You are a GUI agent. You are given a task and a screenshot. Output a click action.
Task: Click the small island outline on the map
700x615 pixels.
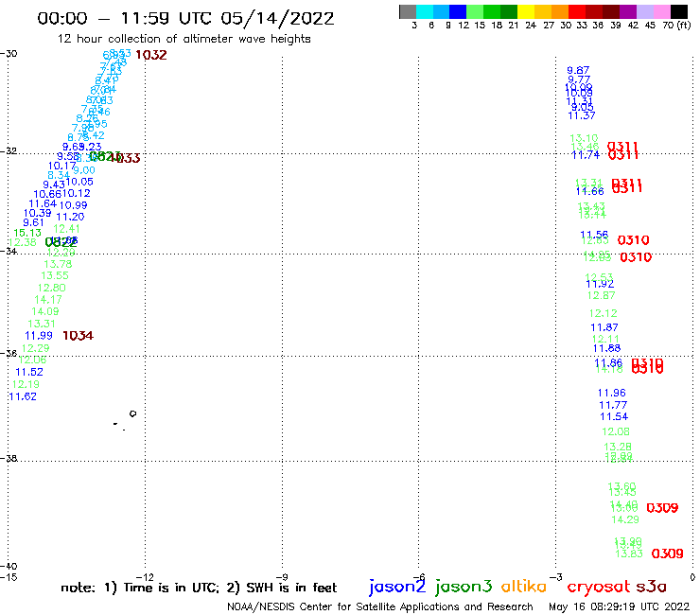point(132,413)
